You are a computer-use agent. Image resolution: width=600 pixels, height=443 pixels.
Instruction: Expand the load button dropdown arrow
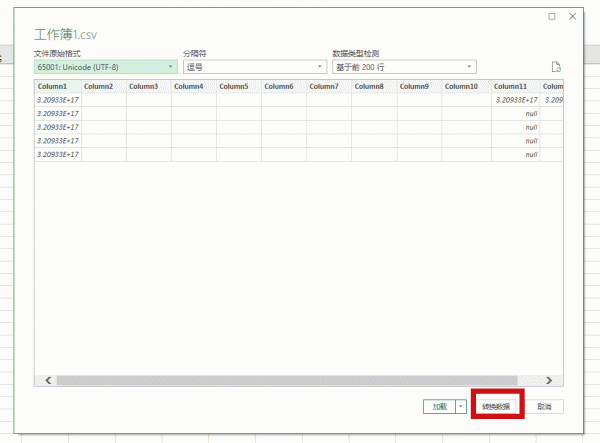click(461, 407)
